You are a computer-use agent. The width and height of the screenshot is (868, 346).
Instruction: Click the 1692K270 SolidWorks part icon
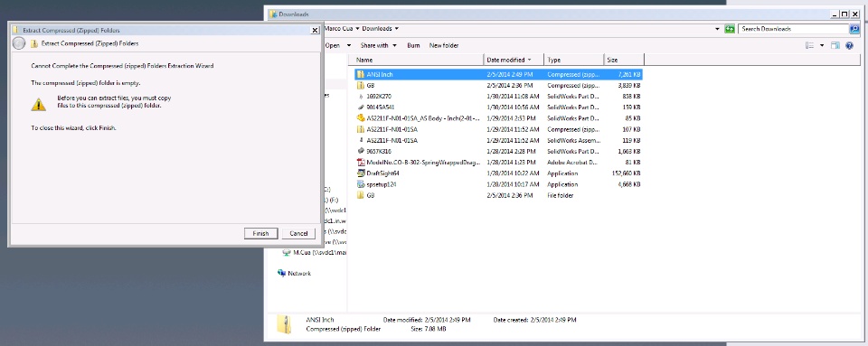tap(361, 96)
